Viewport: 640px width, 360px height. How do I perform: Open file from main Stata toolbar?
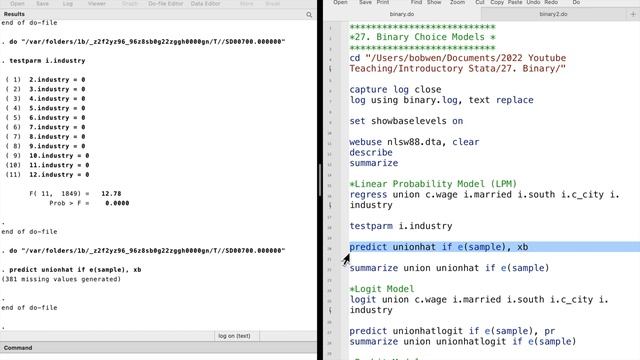17,3
